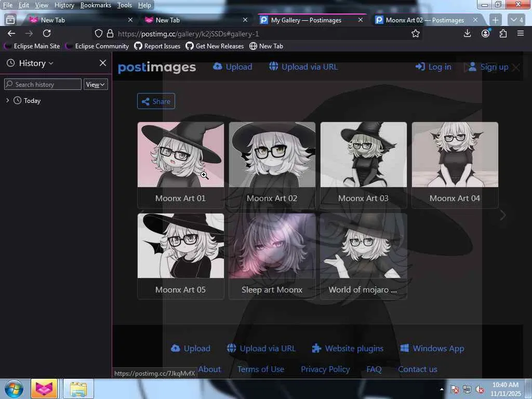The height and width of the screenshot is (399, 532).
Task: Click Windows App footer link
Action: click(432, 349)
